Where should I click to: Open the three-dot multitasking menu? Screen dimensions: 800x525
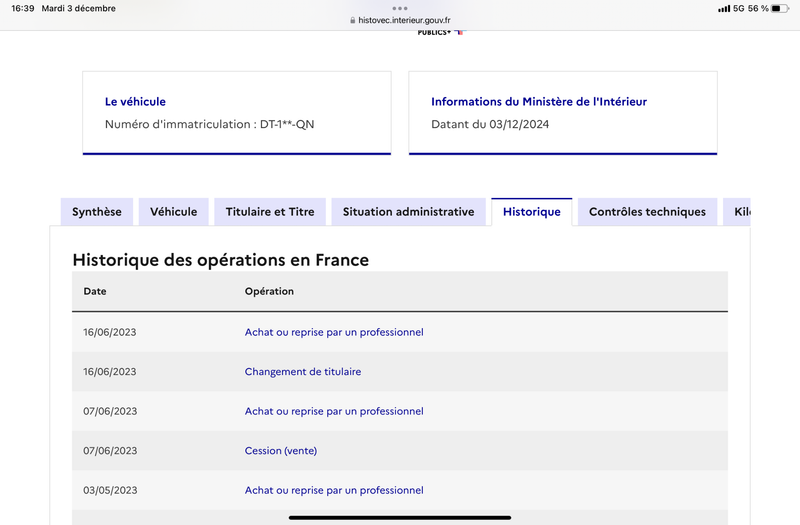click(x=400, y=8)
